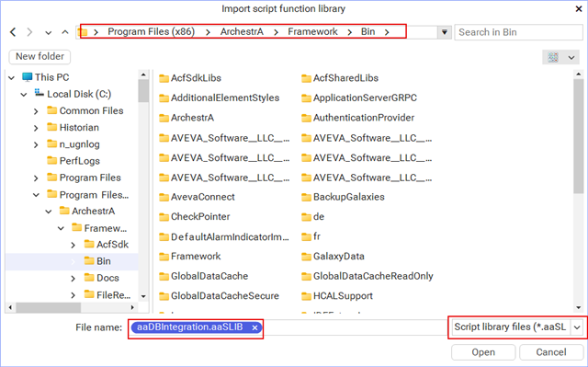Remove aaDBIntegration.aaSLIB file name chip

tap(254, 327)
